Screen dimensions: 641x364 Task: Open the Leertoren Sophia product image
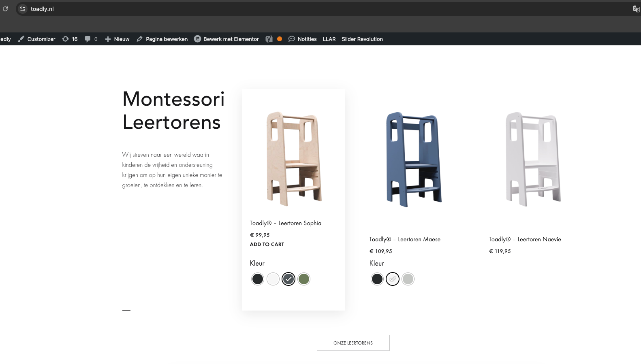click(293, 159)
